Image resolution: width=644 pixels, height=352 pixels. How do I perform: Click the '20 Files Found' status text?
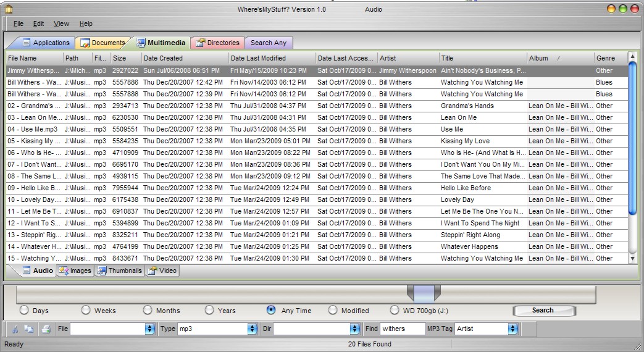coord(370,344)
